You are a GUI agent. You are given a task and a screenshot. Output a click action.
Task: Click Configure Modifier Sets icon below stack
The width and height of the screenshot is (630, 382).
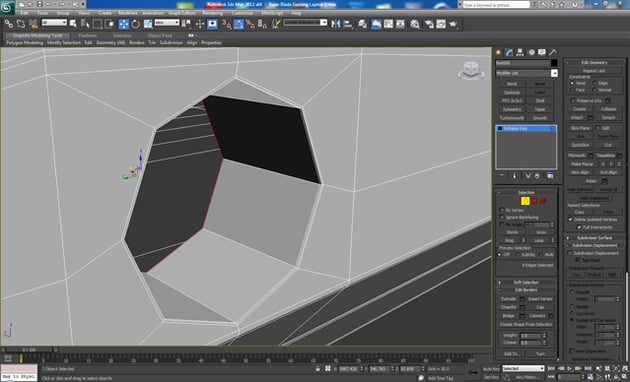[x=550, y=176]
